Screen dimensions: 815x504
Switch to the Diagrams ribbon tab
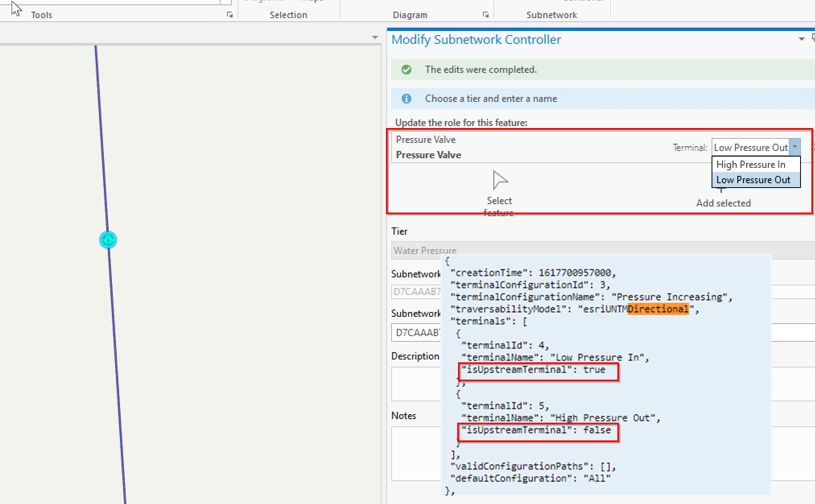[264, 2]
